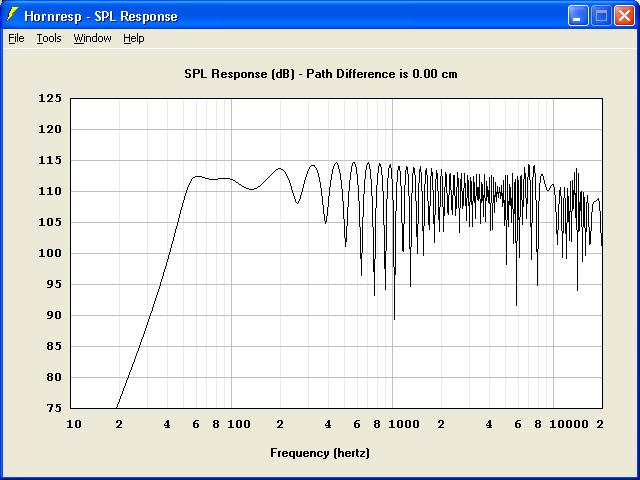Click the 120 value on dB axis

point(50,129)
